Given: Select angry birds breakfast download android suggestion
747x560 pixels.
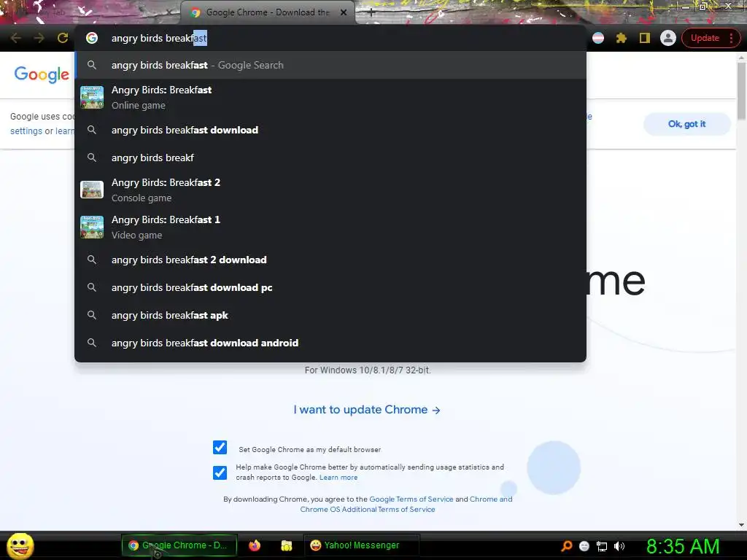Looking at the screenshot, I should click(330, 343).
